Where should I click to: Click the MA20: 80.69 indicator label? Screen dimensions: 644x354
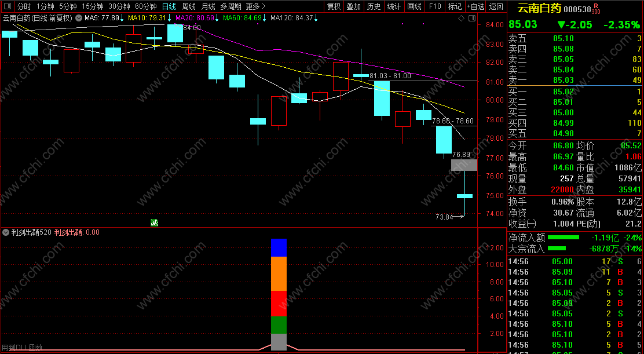(195, 18)
